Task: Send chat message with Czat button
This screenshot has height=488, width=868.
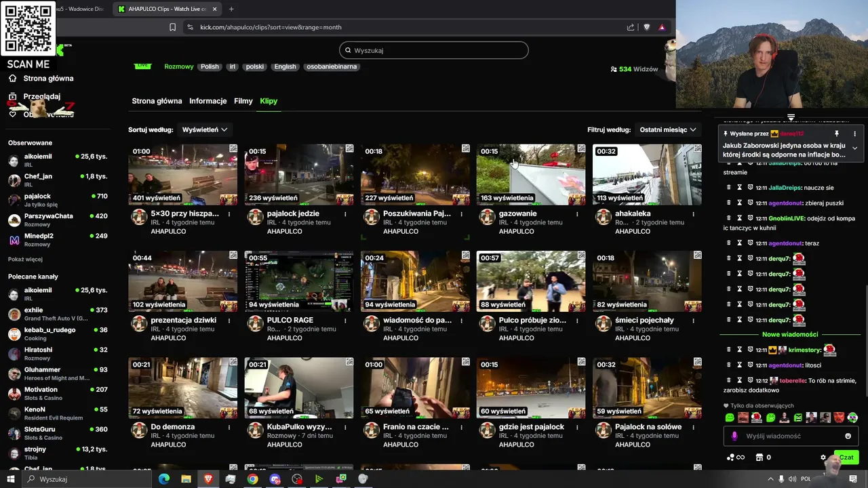Action: coord(846,457)
